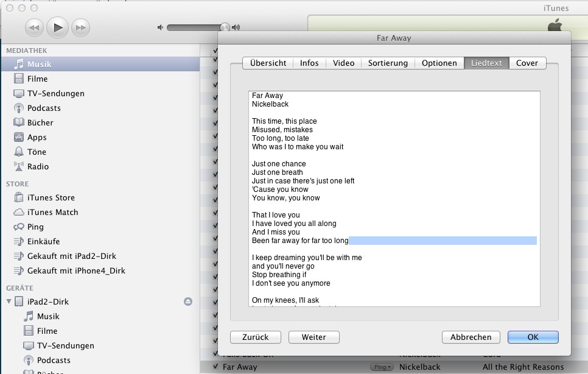Viewport: 588px width, 374px height.
Task: Uncheck the Far Away song checkbox
Action: [215, 367]
